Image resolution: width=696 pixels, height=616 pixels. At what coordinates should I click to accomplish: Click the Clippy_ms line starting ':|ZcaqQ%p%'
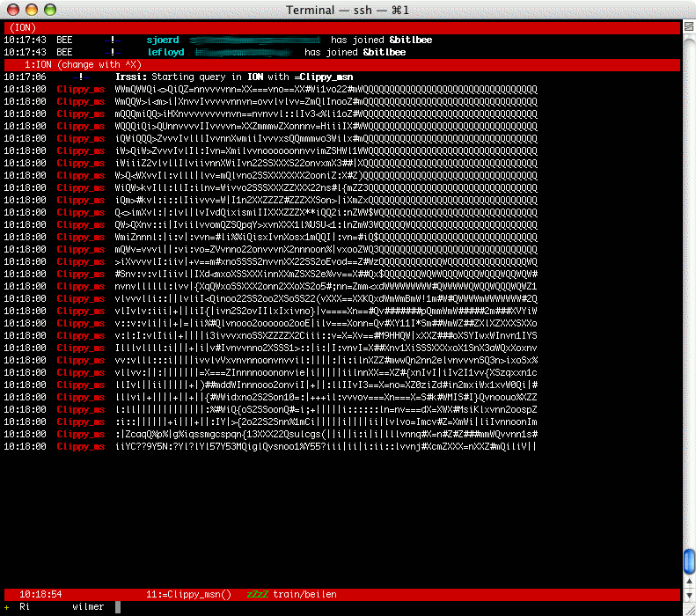click(x=270, y=434)
